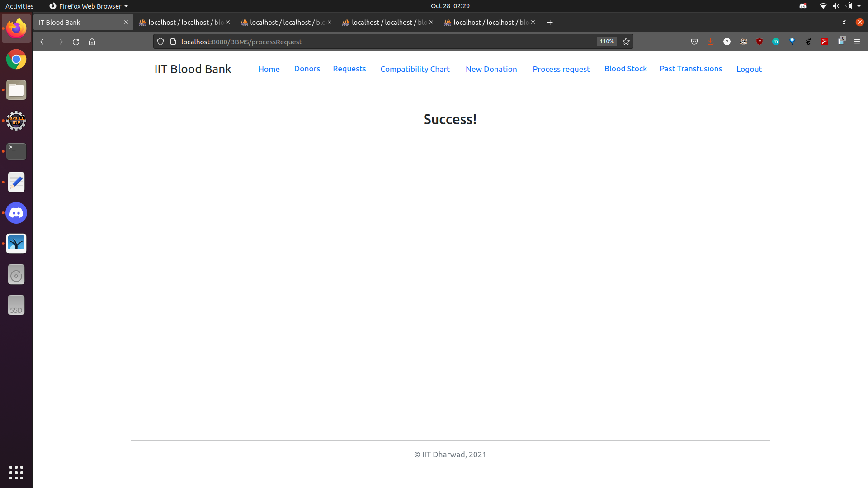Click the New Donation link
The width and height of the screenshot is (868, 488).
click(491, 69)
